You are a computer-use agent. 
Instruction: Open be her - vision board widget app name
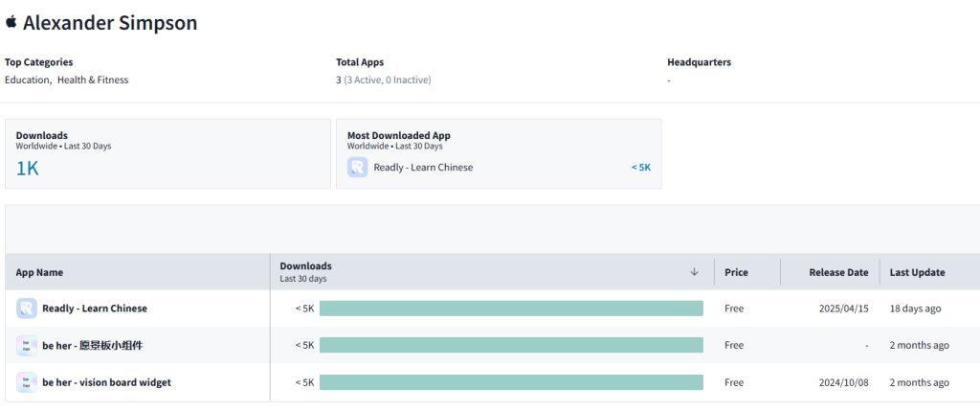[106, 382]
